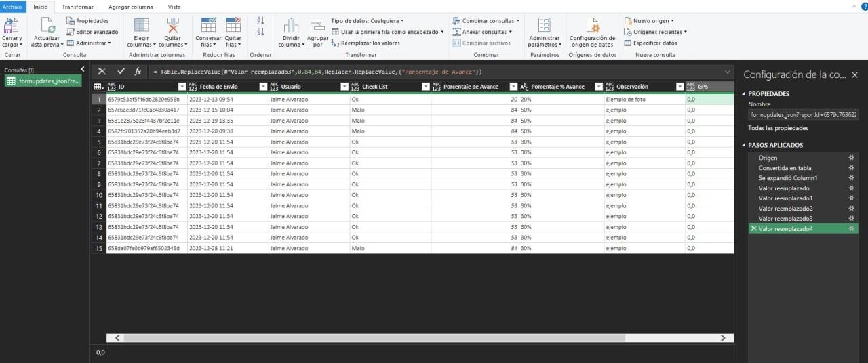The height and width of the screenshot is (363, 868).
Task: Open Elegir columnas tool
Action: (141, 26)
